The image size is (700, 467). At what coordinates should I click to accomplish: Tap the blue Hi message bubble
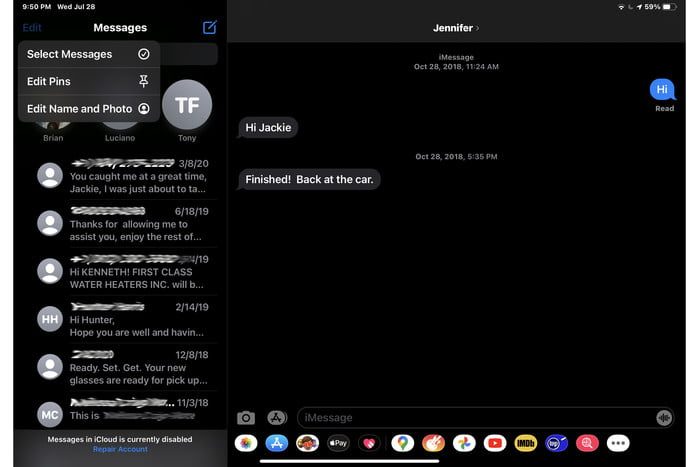click(x=662, y=89)
